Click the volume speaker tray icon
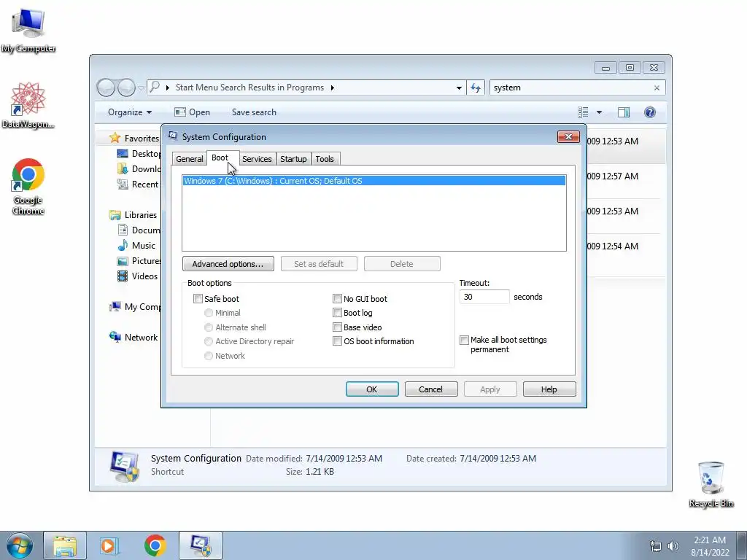 click(673, 546)
